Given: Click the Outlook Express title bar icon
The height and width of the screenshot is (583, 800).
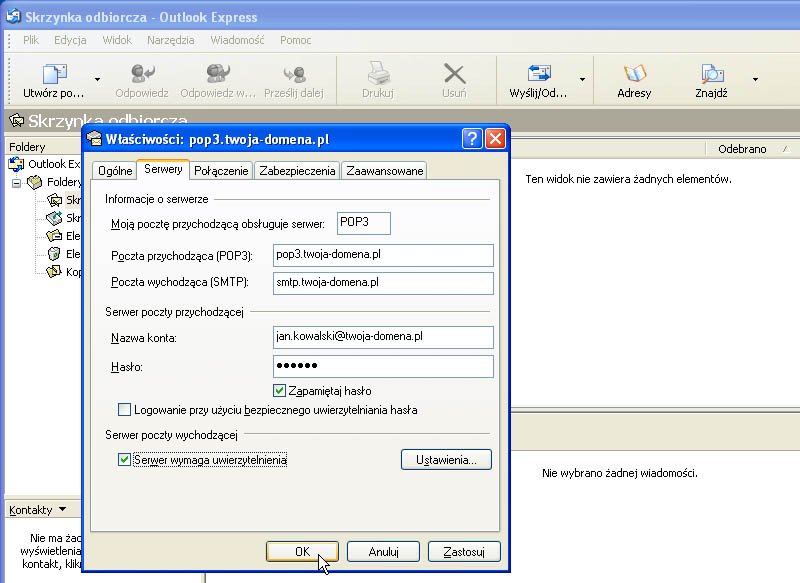Looking at the screenshot, I should pyautogui.click(x=13, y=16).
